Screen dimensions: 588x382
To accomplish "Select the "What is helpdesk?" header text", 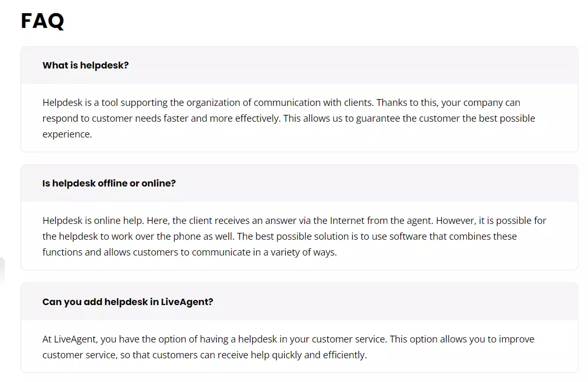I will tap(85, 65).
